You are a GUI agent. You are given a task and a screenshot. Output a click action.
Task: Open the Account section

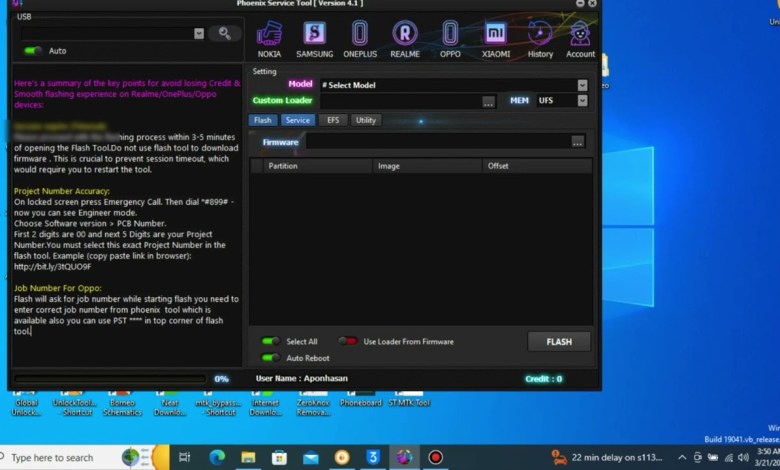click(x=580, y=39)
